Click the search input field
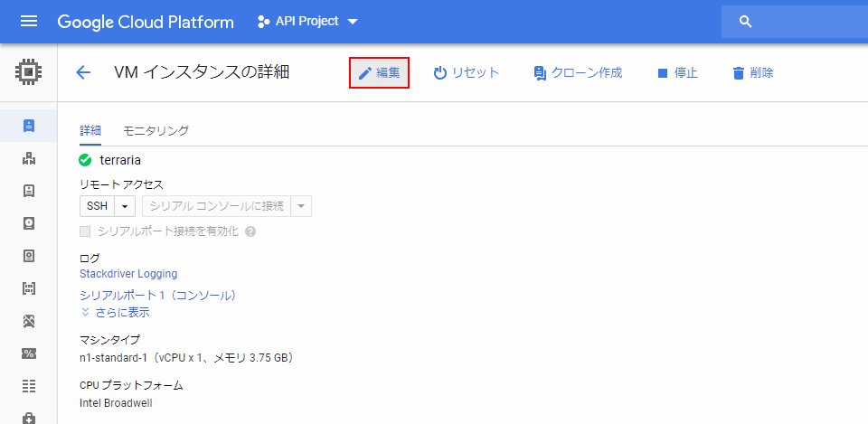This screenshot has height=424, width=868. pos(795,22)
